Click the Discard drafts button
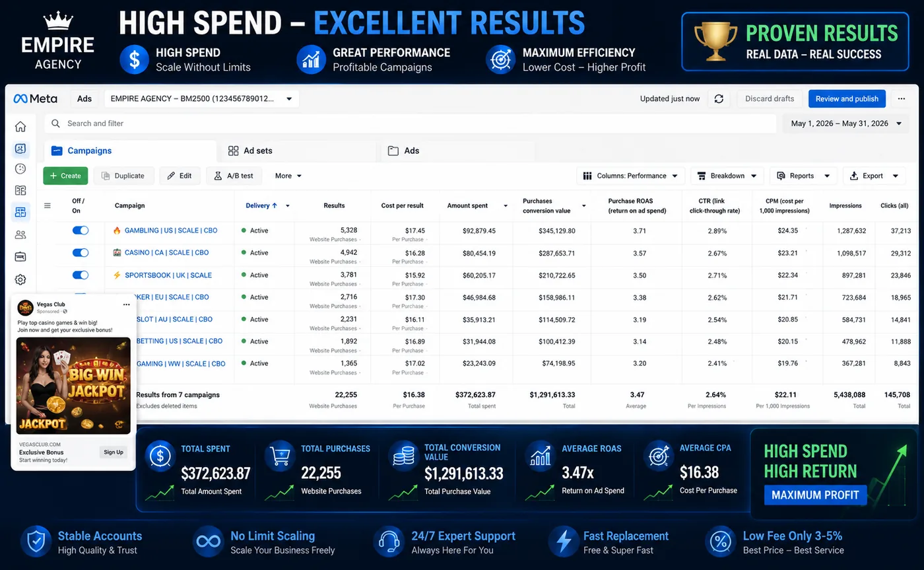Image resolution: width=924 pixels, height=570 pixels. (x=770, y=99)
